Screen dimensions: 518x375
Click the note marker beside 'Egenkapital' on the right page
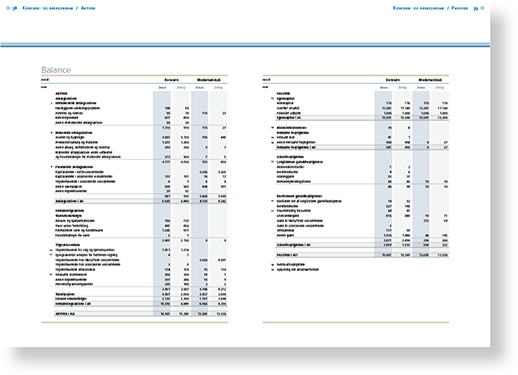pos(273,99)
